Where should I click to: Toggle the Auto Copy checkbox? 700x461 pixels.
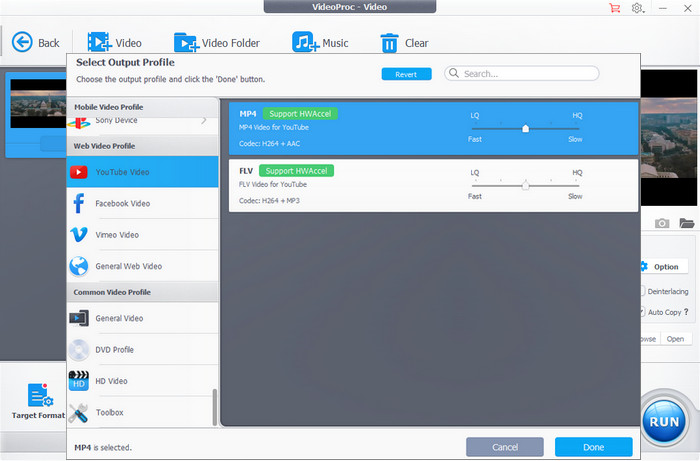643,312
